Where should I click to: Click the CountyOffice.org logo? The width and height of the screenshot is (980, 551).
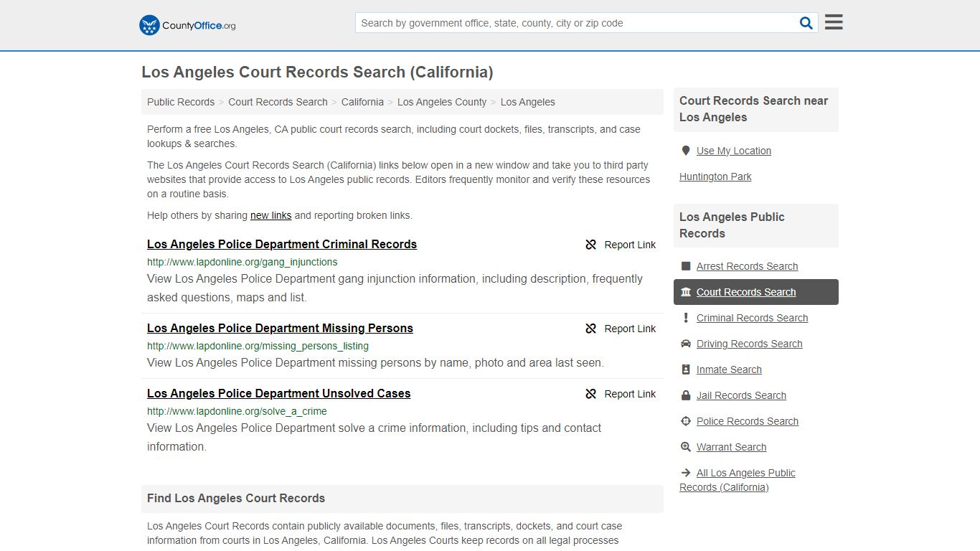(187, 25)
